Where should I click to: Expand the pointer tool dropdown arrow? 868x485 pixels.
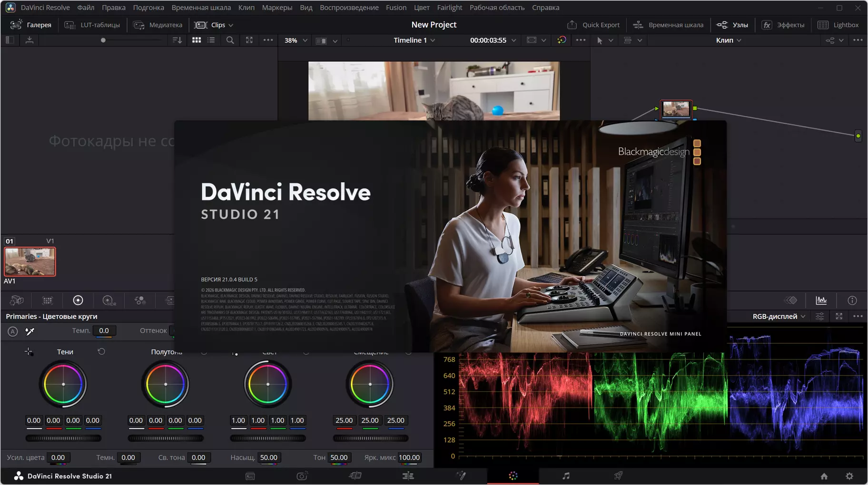[x=611, y=40]
